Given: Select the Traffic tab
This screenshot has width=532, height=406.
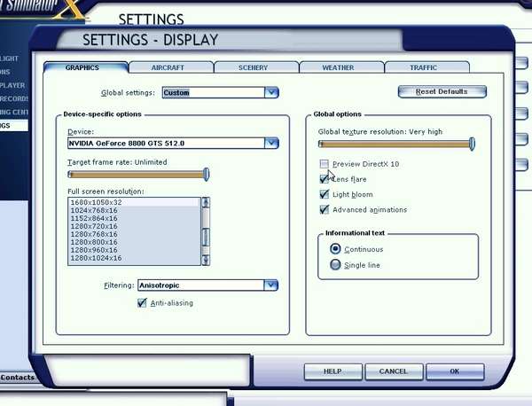Looking at the screenshot, I should (423, 67).
